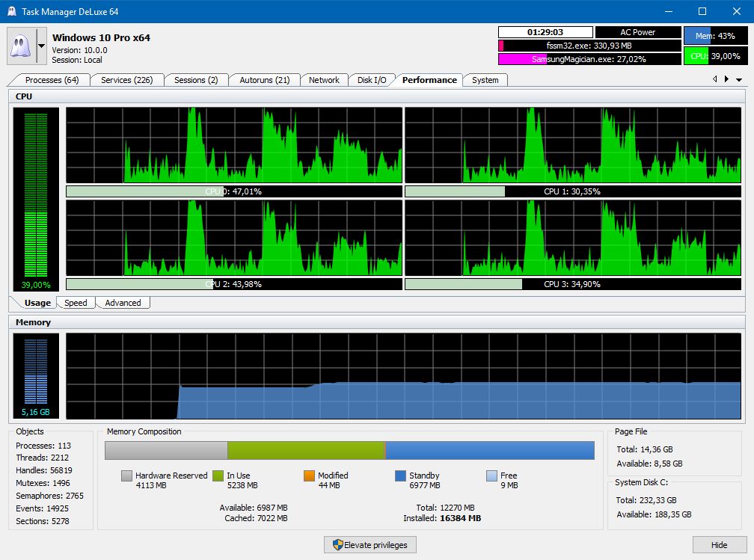Click the CPU 1: 30,35% usage bar
754x560 pixels.
coord(573,191)
